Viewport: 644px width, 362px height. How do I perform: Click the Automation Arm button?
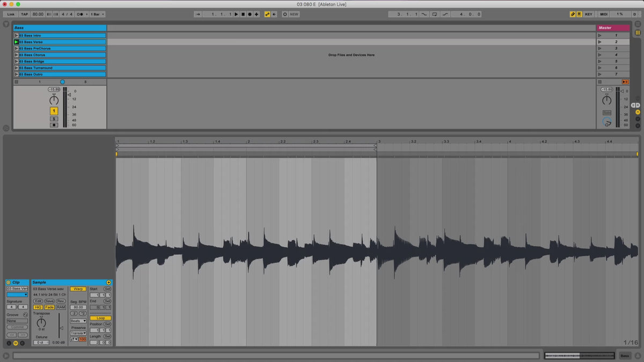267,14
